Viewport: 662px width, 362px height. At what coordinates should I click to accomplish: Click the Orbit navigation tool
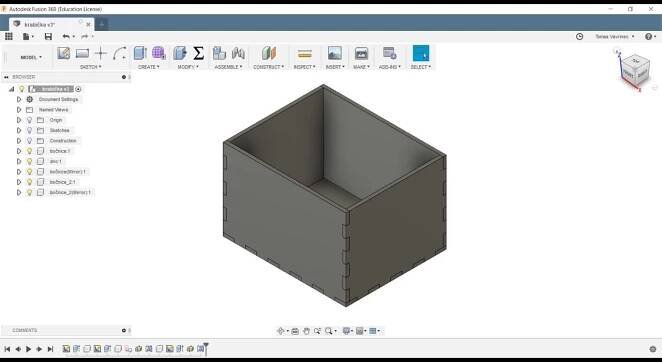280,331
